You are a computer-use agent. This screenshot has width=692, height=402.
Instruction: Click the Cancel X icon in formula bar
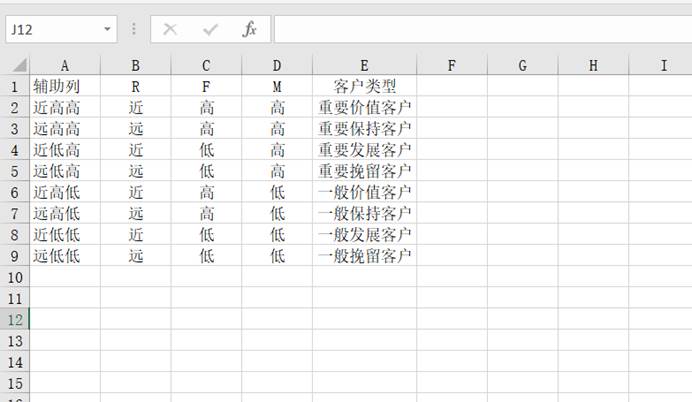pos(170,29)
